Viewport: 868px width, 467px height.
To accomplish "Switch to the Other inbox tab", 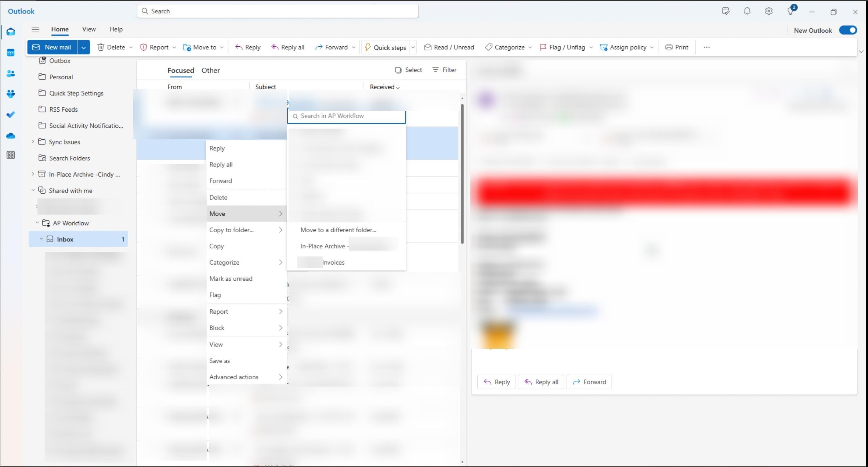I will (x=210, y=70).
